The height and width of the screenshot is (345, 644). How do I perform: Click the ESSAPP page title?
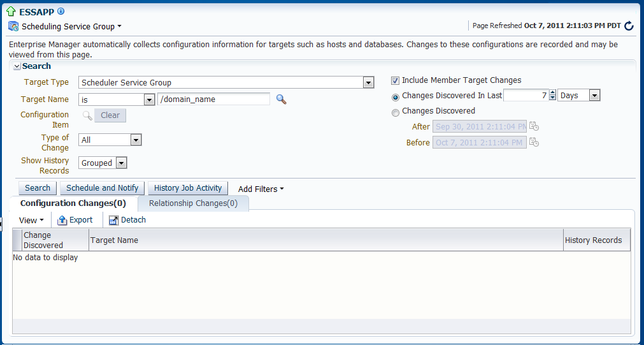tap(36, 11)
